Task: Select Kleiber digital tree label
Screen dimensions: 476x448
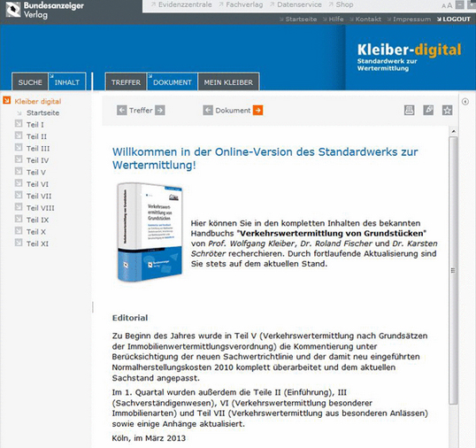Action: [x=38, y=101]
